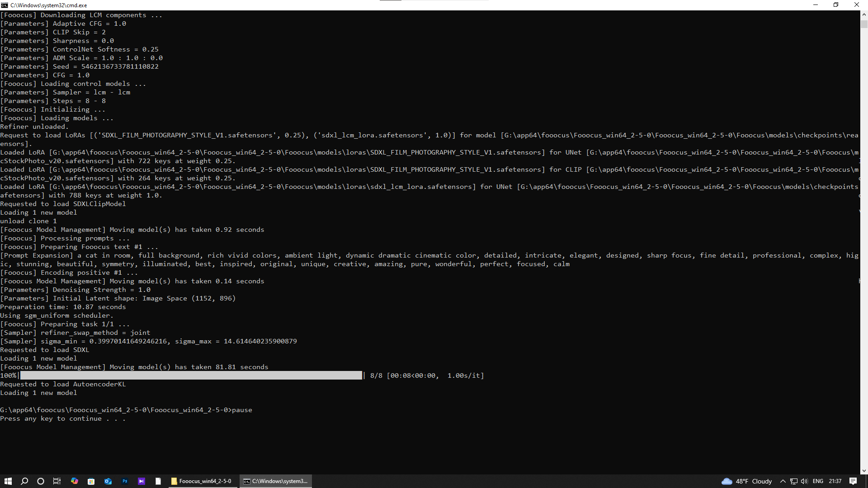
Task: Open Outlook from the taskbar
Action: click(x=108, y=481)
